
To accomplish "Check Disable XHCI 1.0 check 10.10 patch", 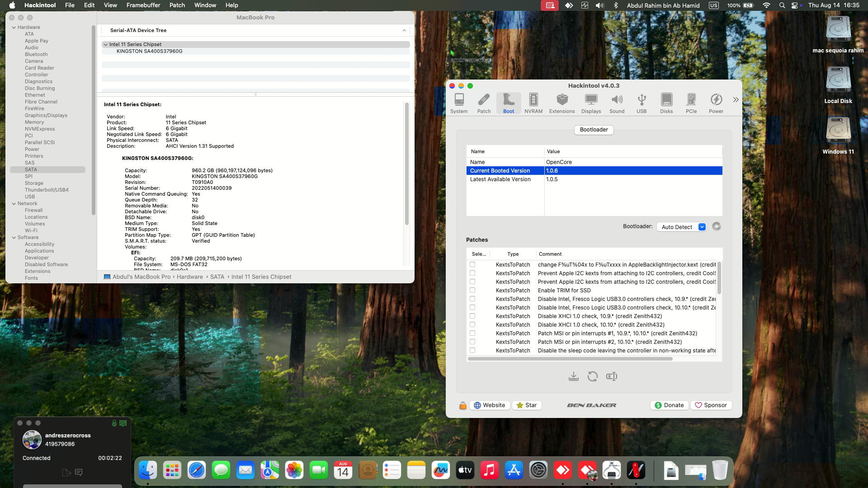I will [472, 324].
